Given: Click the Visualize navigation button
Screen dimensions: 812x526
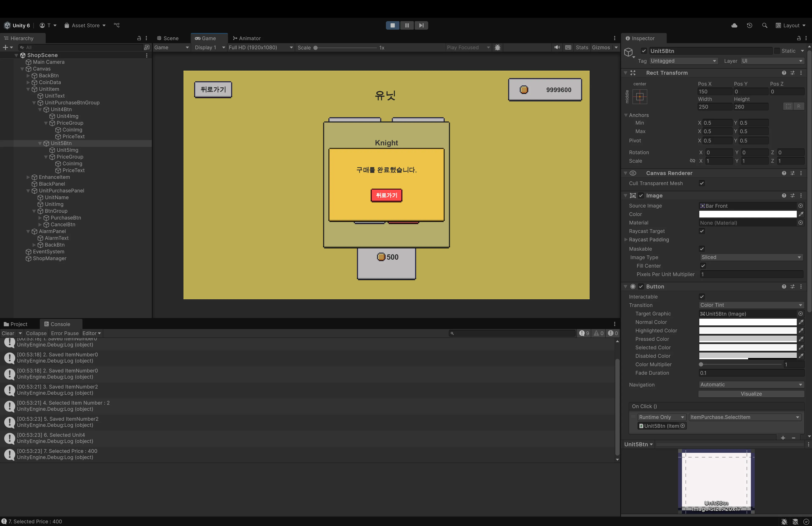Looking at the screenshot, I should 751,394.
